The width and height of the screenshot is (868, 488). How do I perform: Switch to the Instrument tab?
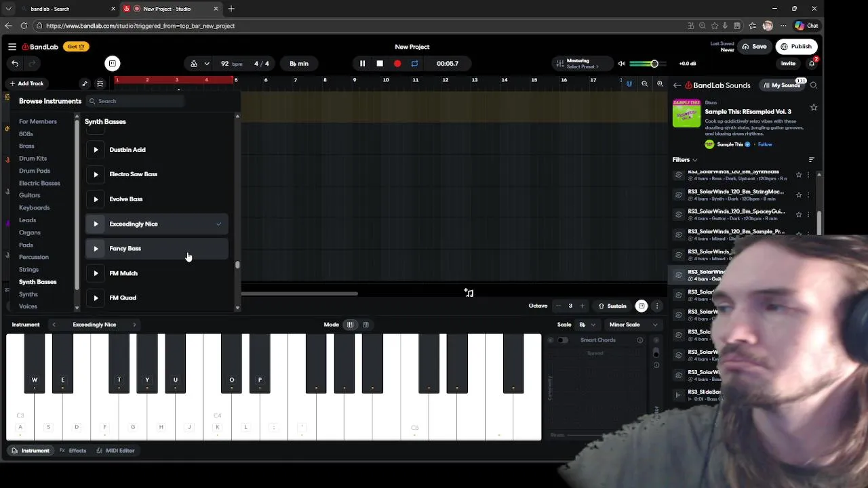pyautogui.click(x=31, y=451)
